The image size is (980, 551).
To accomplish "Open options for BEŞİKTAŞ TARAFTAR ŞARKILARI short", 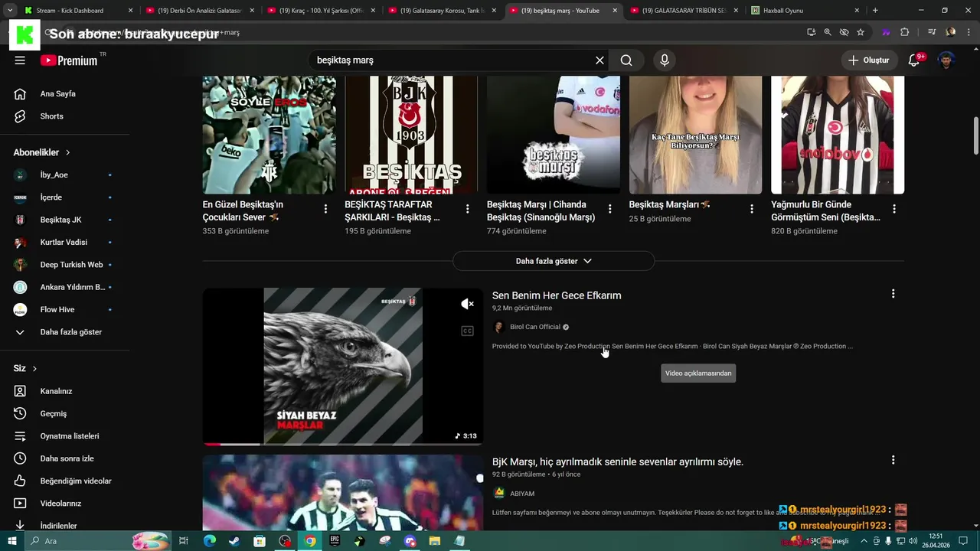I will pyautogui.click(x=468, y=209).
